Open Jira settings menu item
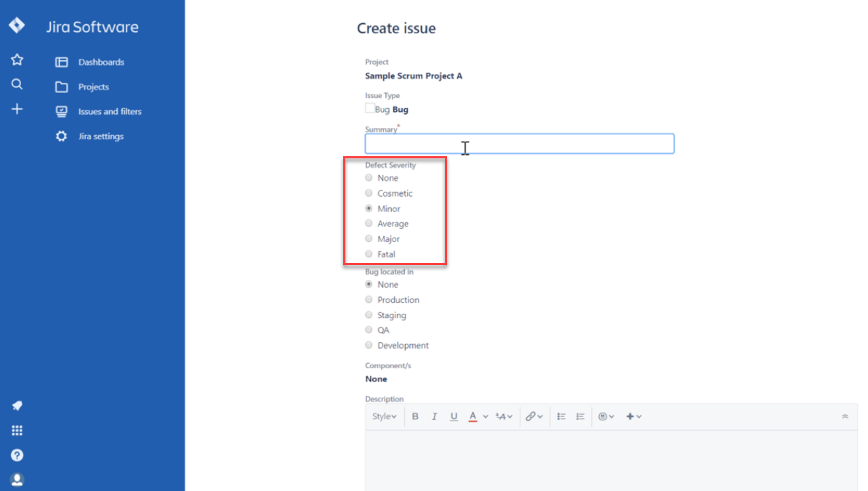Image resolution: width=868 pixels, height=491 pixels. (x=101, y=136)
